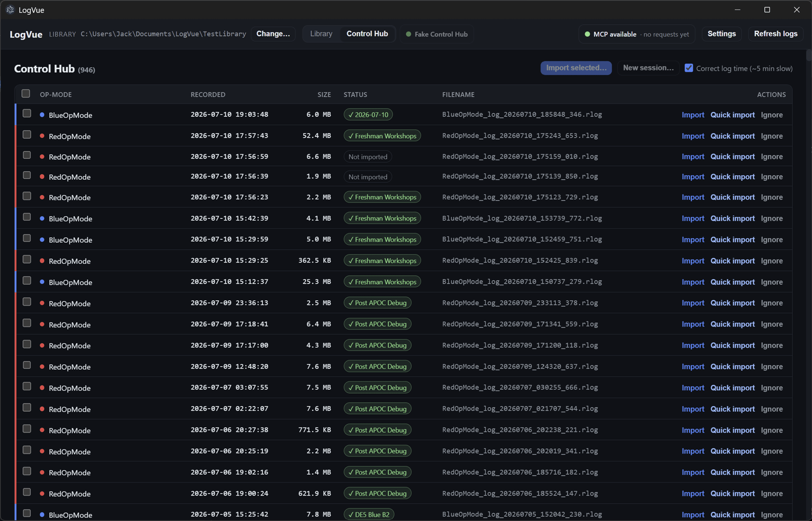This screenshot has width=812, height=521.
Task: Toggle the Fake Control Hub button
Action: click(437, 34)
